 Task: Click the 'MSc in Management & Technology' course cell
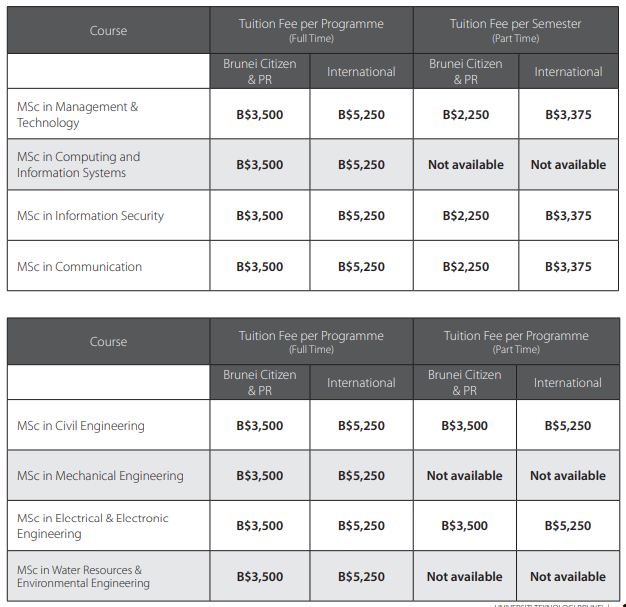(x=78, y=115)
